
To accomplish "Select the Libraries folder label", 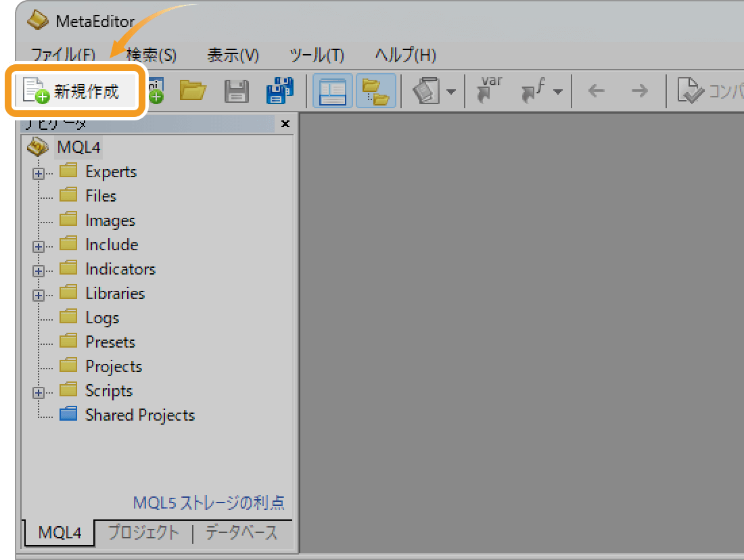I will pyautogui.click(x=115, y=294).
